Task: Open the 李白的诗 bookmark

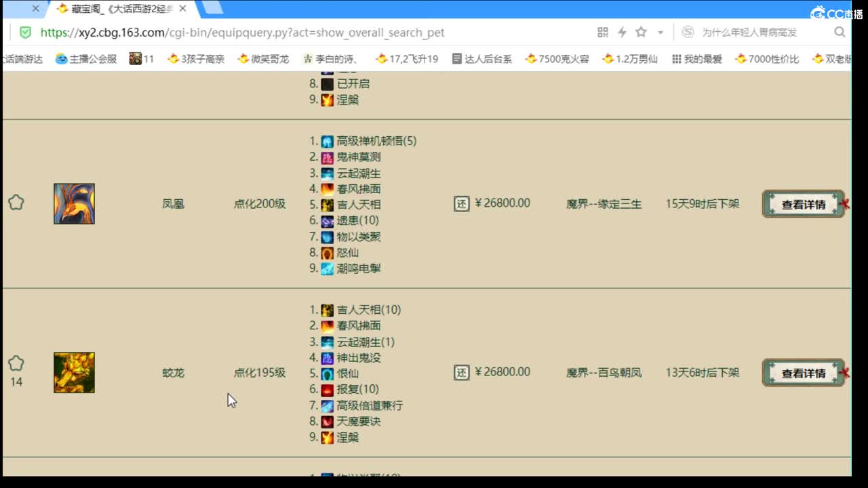Action: pos(330,59)
